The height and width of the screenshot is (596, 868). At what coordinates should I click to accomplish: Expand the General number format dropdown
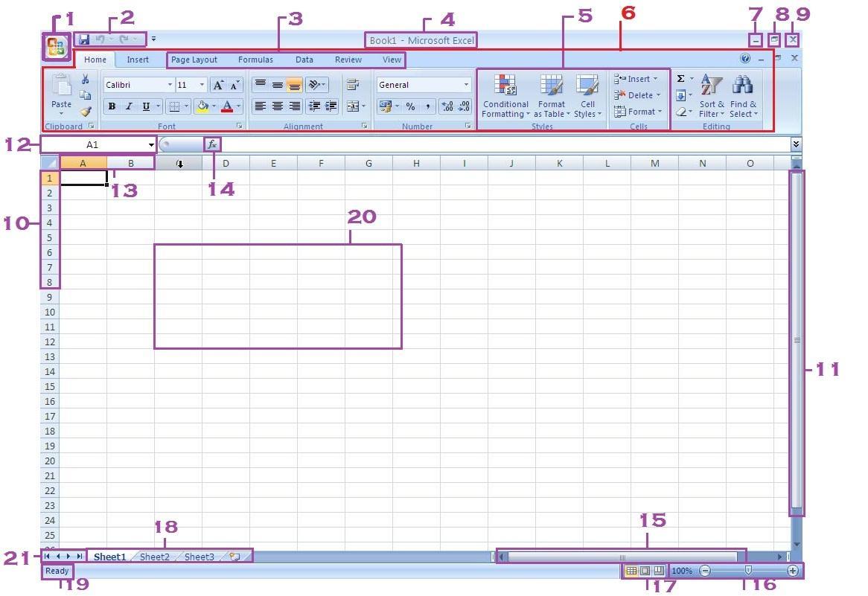(x=466, y=85)
